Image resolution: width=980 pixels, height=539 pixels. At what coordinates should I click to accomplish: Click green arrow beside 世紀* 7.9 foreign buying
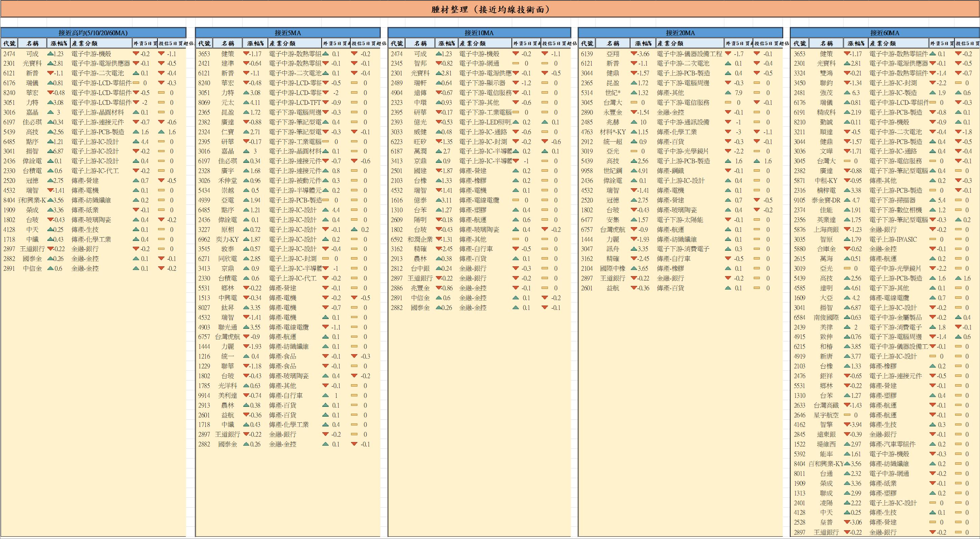pyautogui.click(x=728, y=93)
